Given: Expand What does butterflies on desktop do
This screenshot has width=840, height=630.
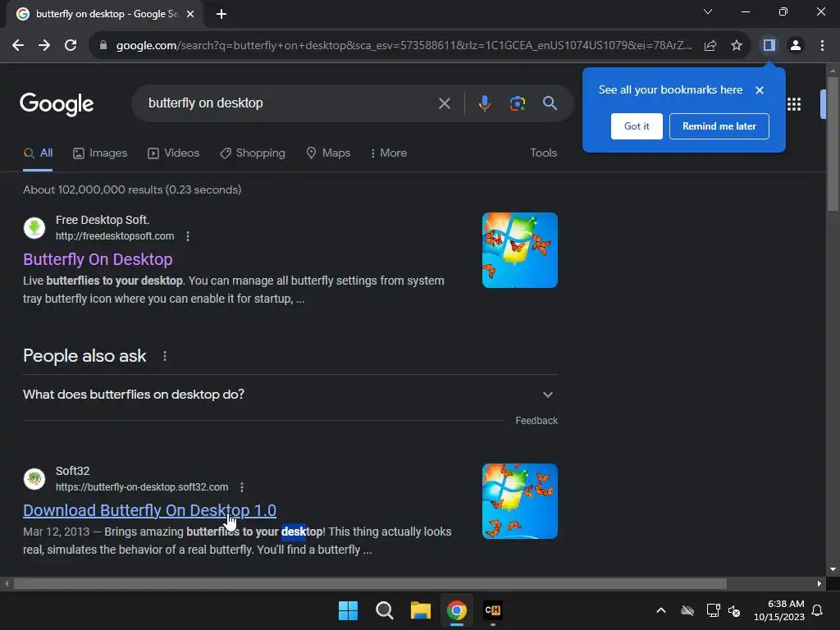Looking at the screenshot, I should point(290,395).
